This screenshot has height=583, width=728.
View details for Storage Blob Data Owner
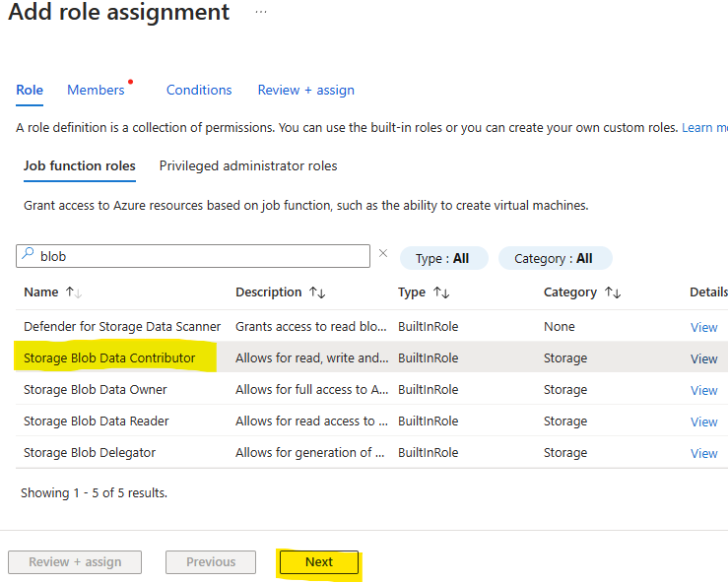(x=703, y=390)
